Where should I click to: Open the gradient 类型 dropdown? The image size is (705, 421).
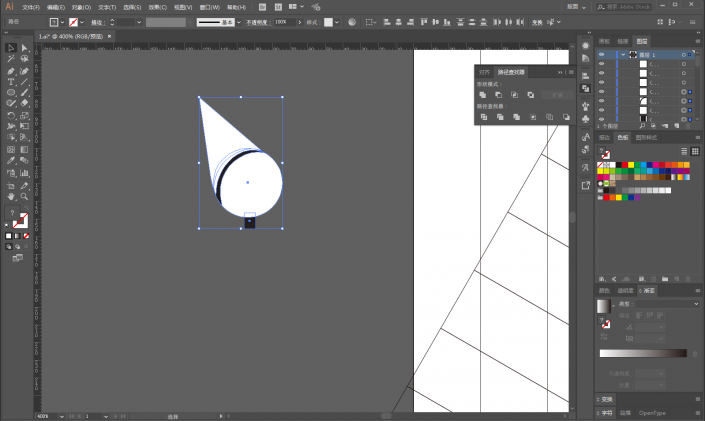click(x=668, y=304)
